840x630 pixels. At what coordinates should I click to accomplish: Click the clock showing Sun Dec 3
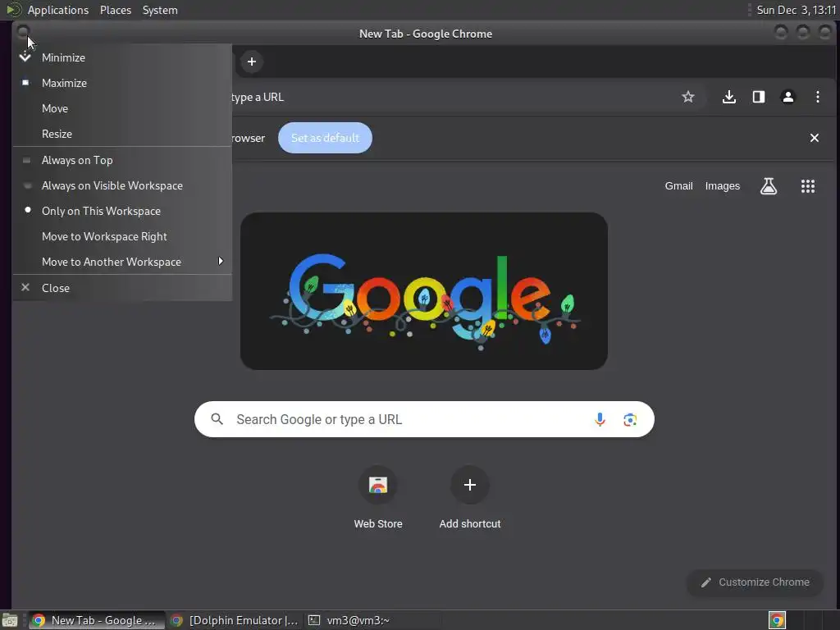pyautogui.click(x=796, y=10)
